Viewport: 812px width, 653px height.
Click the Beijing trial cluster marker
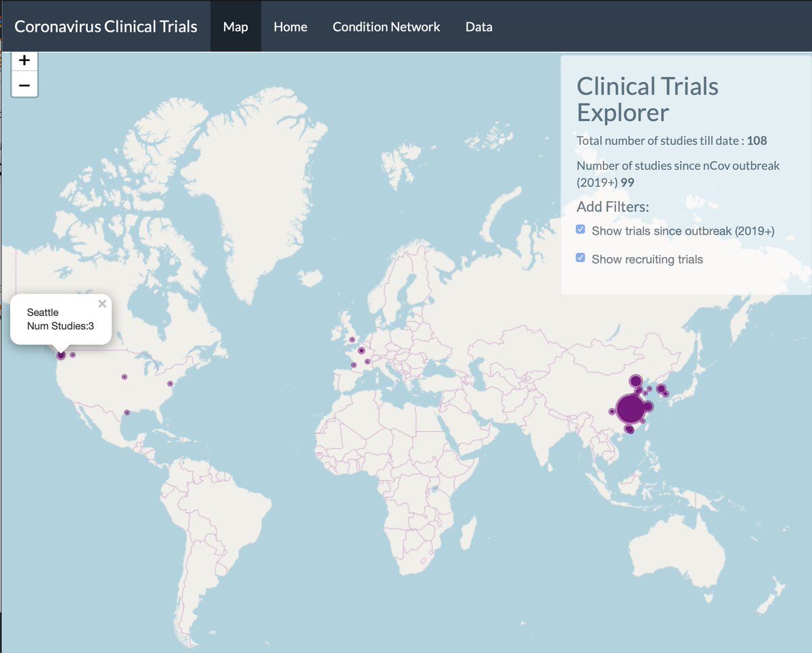point(635,382)
